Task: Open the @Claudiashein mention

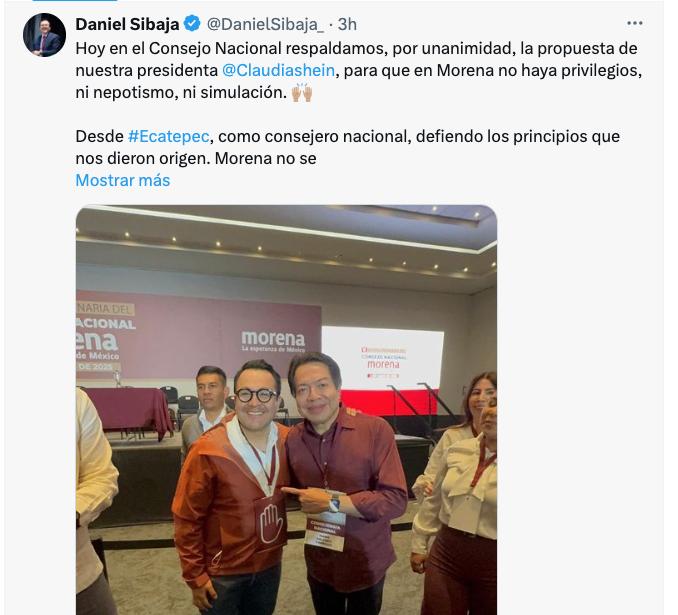Action: pyautogui.click(x=278, y=70)
